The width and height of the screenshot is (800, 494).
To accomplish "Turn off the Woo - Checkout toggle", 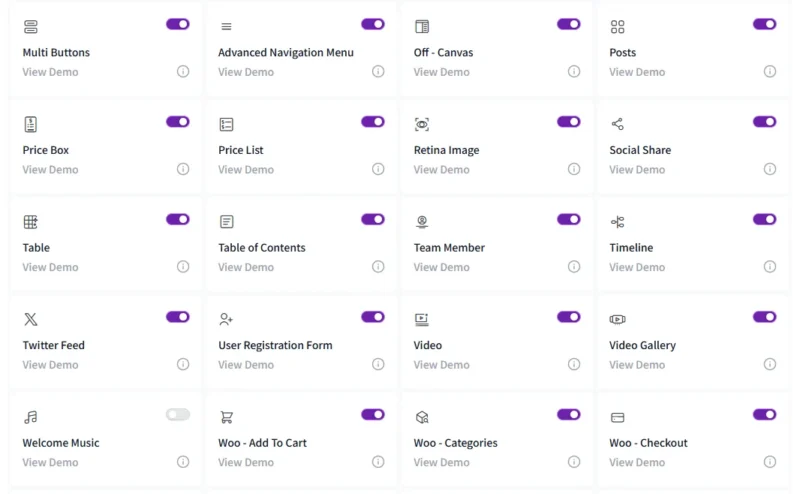I will point(764,414).
